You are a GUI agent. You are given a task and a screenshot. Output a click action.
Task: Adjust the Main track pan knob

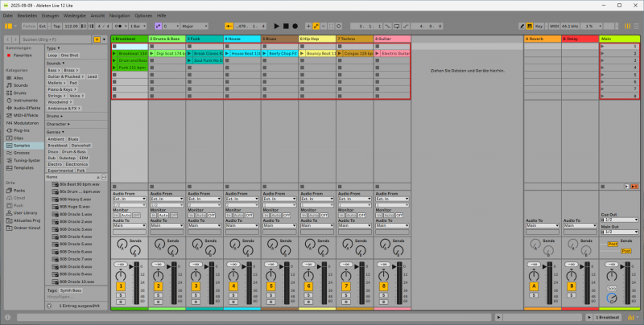[613, 276]
